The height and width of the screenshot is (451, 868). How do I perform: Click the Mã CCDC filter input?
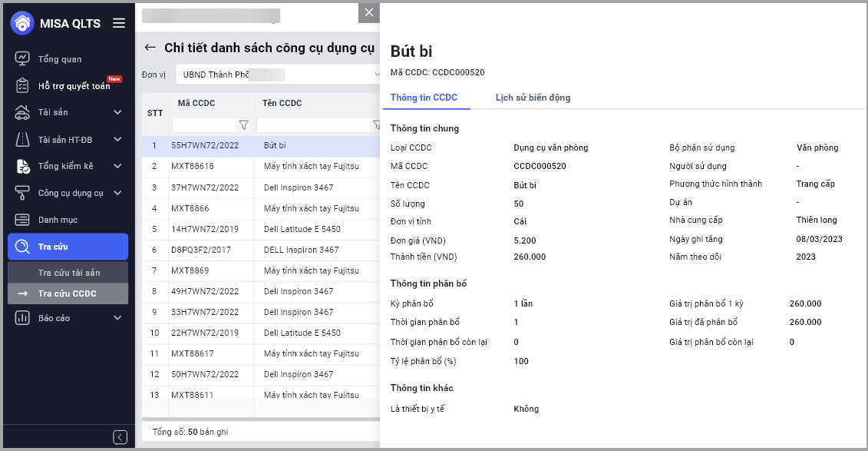(x=203, y=124)
